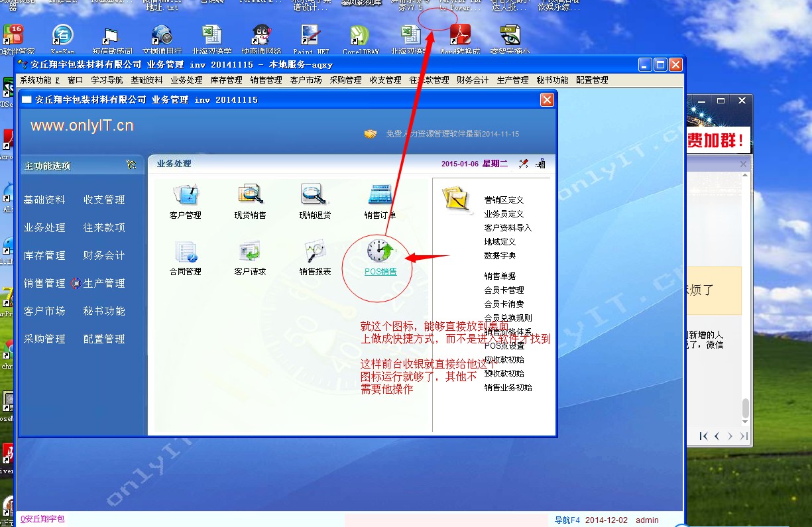The height and width of the screenshot is (527, 812).
Task: Open the 销售报表 chart icon
Action: point(314,252)
